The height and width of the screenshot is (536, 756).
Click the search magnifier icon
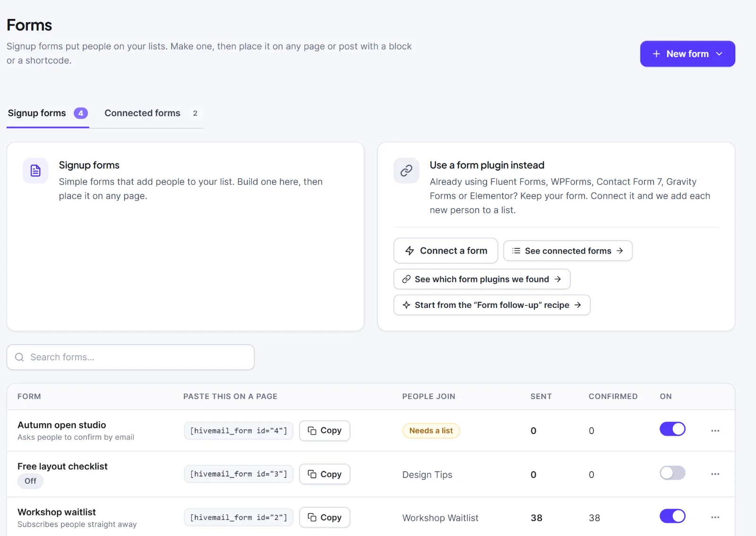(19, 357)
